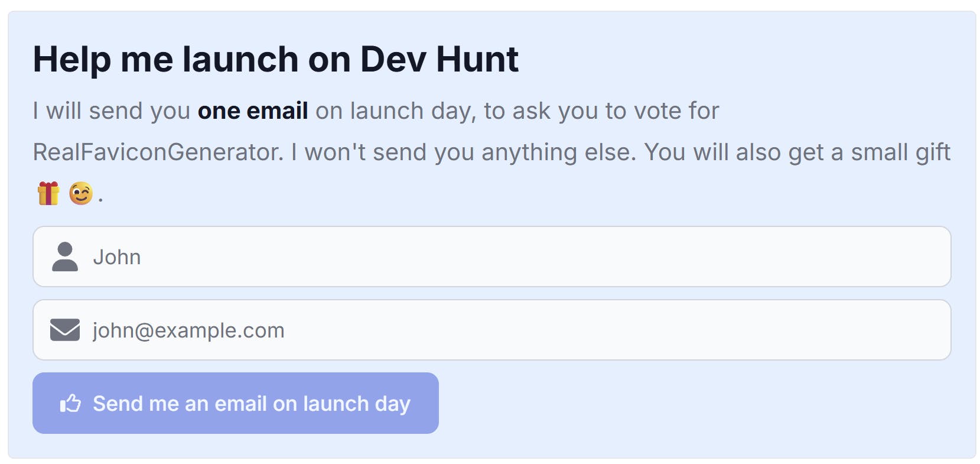Viewport: 980px width, 464px height.
Task: Click the word RealFaviconGenerator in the description
Action: [158, 152]
